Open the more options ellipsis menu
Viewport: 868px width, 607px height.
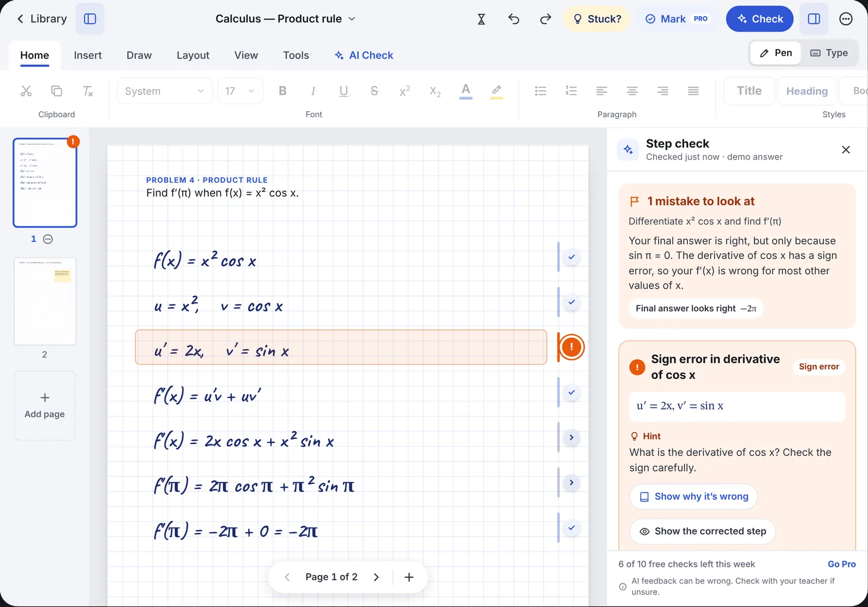point(846,19)
